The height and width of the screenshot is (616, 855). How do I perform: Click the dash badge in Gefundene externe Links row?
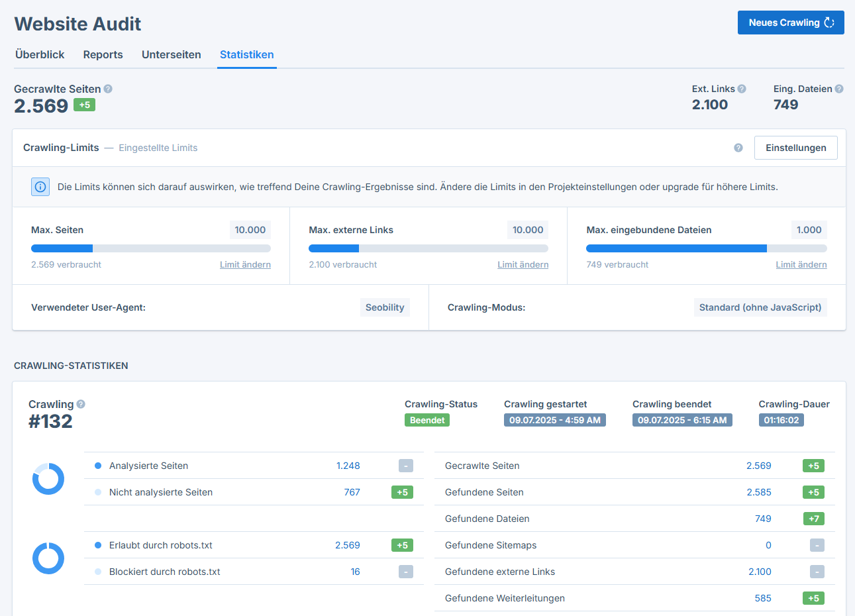point(817,572)
